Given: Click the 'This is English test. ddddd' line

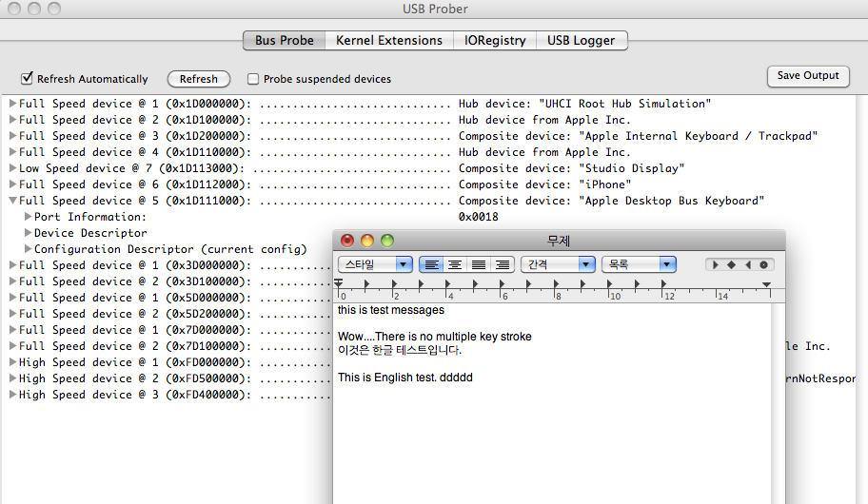Looking at the screenshot, I should click(x=405, y=378).
